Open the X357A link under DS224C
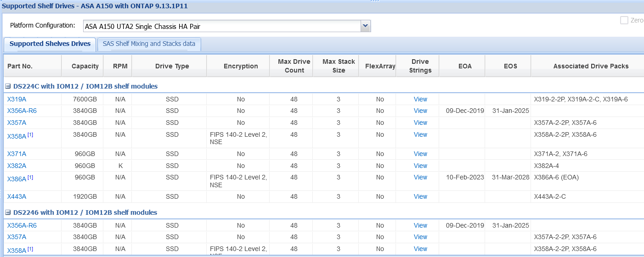This screenshot has height=257, width=644. point(17,123)
